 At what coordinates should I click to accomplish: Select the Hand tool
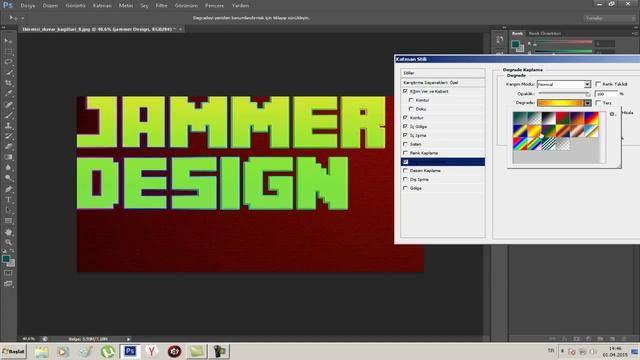[x=8, y=232]
